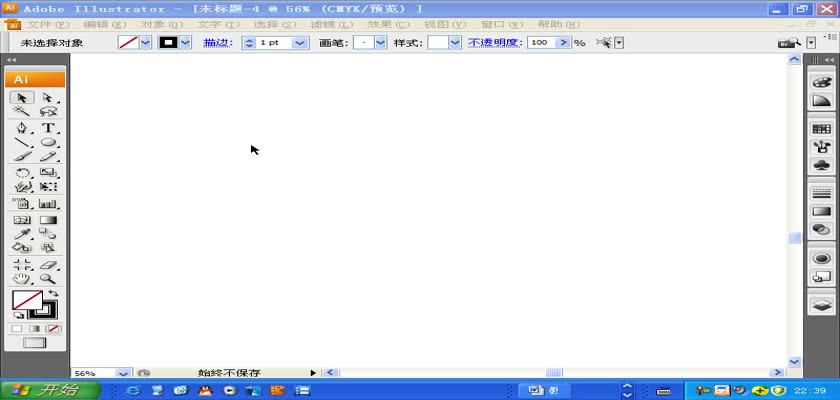Pick the Gradient tool in toolbox
The image size is (840, 400).
[x=48, y=220]
